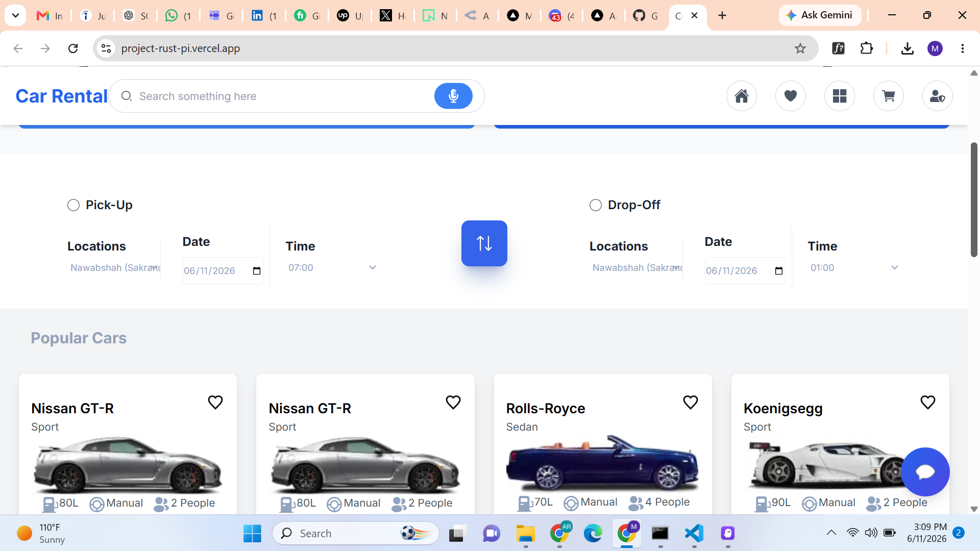This screenshot has width=980, height=551.
Task: Open the Home icon in header
Action: pyautogui.click(x=742, y=96)
